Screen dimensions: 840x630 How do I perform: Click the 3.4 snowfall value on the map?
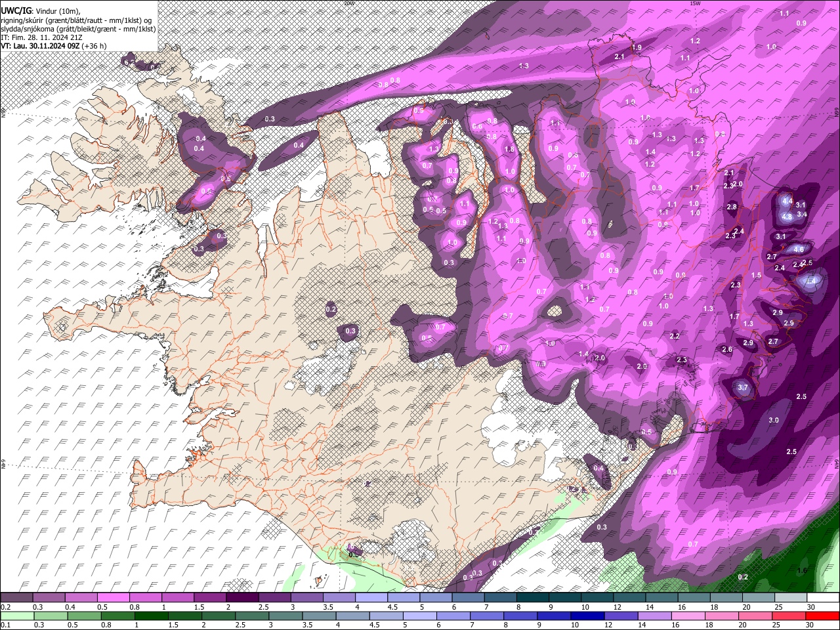801,215
